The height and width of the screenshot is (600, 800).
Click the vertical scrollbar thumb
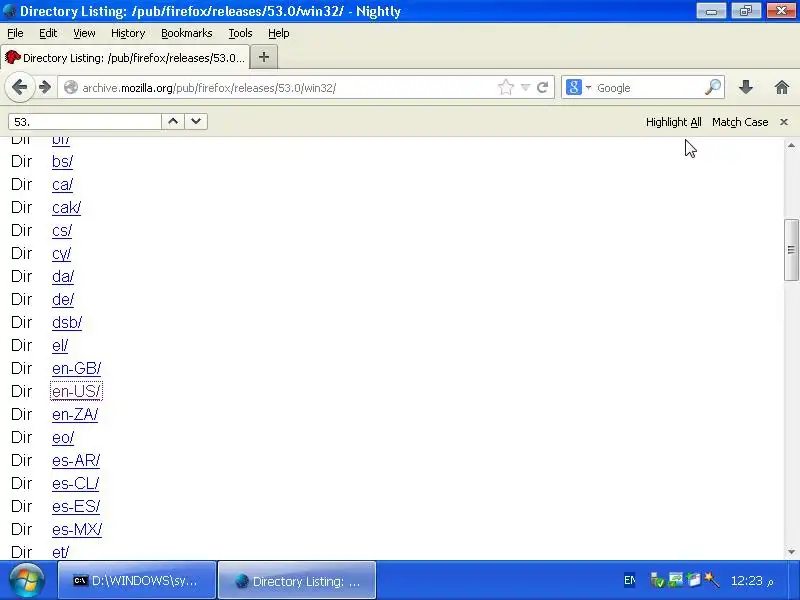coord(791,249)
